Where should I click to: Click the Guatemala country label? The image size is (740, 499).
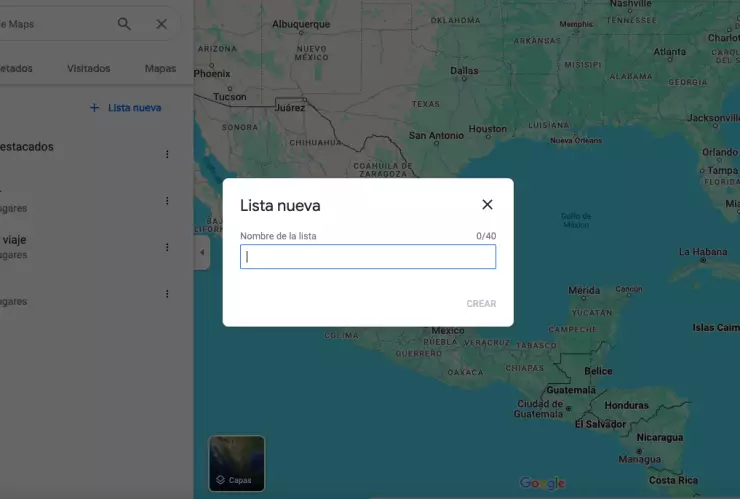coord(571,390)
